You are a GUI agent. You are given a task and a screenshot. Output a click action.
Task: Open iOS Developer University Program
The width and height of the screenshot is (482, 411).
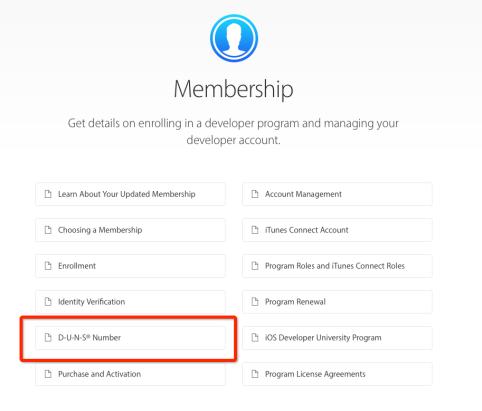click(337, 338)
